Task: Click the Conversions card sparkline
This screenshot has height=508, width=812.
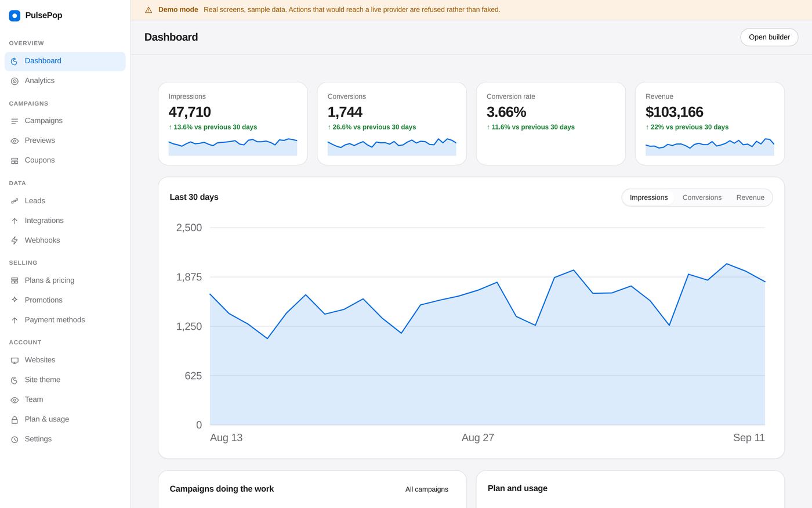Action: point(391,147)
